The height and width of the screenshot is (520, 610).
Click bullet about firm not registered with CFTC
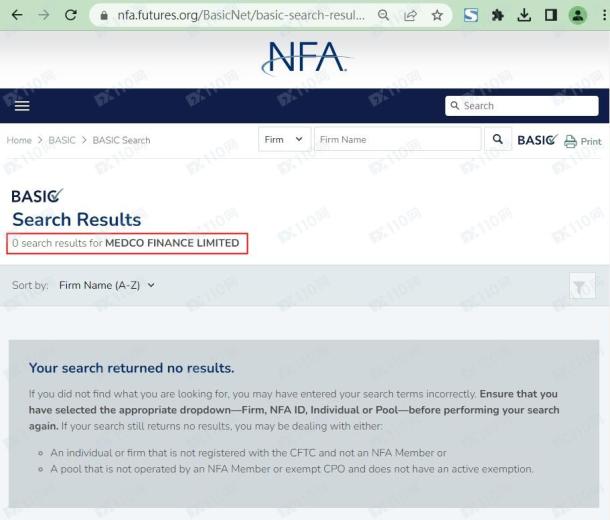pyautogui.click(x=248, y=453)
